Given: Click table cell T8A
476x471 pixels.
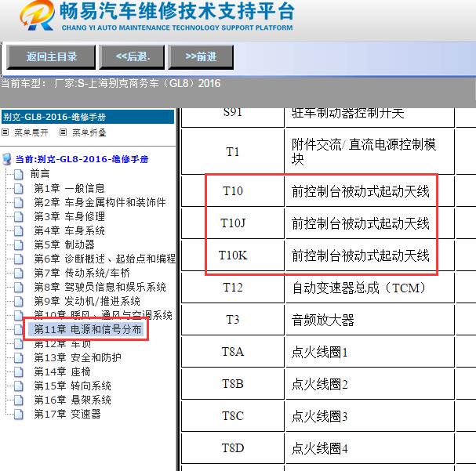Looking at the screenshot, I should point(233,352).
